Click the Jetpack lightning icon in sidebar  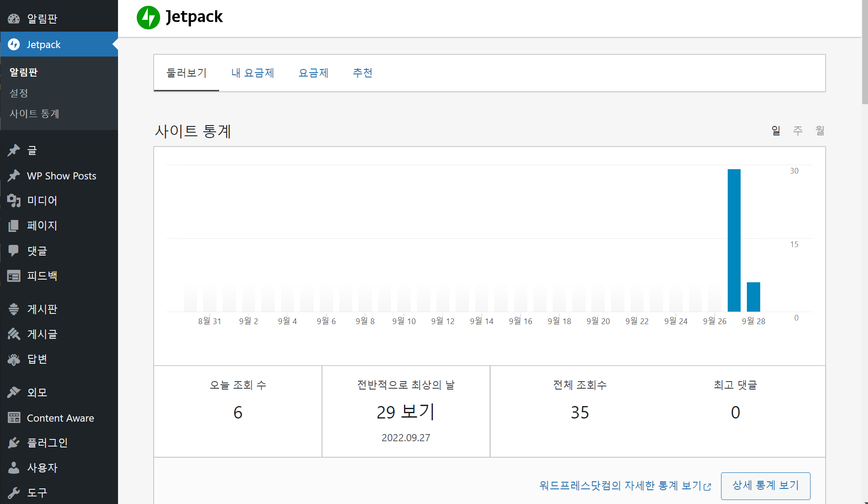[x=14, y=45]
